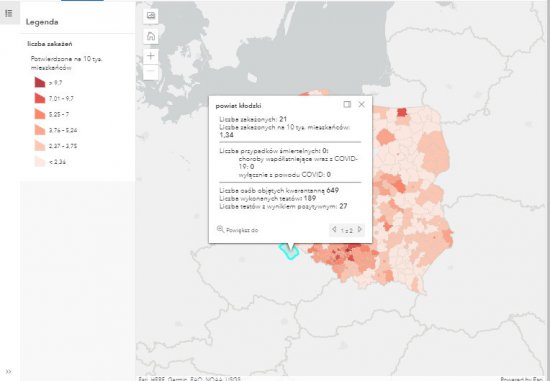Open the basemap gallery icon
Image resolution: width=550 pixels, height=381 pixels.
(x=151, y=16)
